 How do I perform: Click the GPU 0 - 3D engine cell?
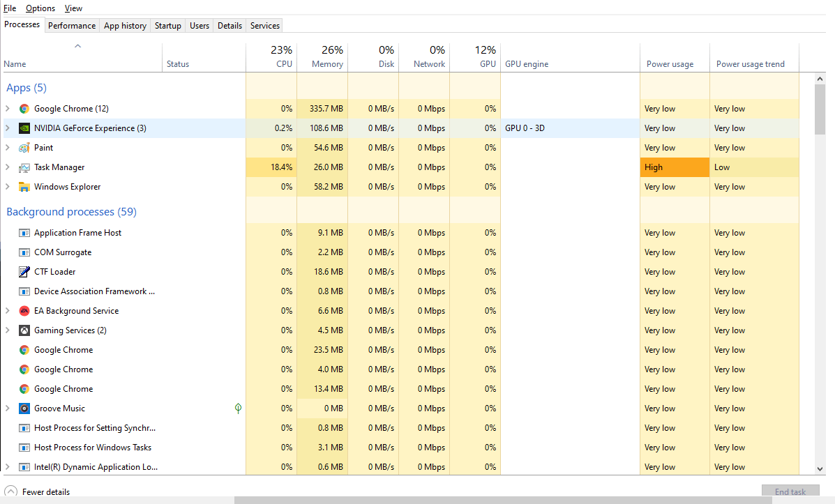click(571, 128)
